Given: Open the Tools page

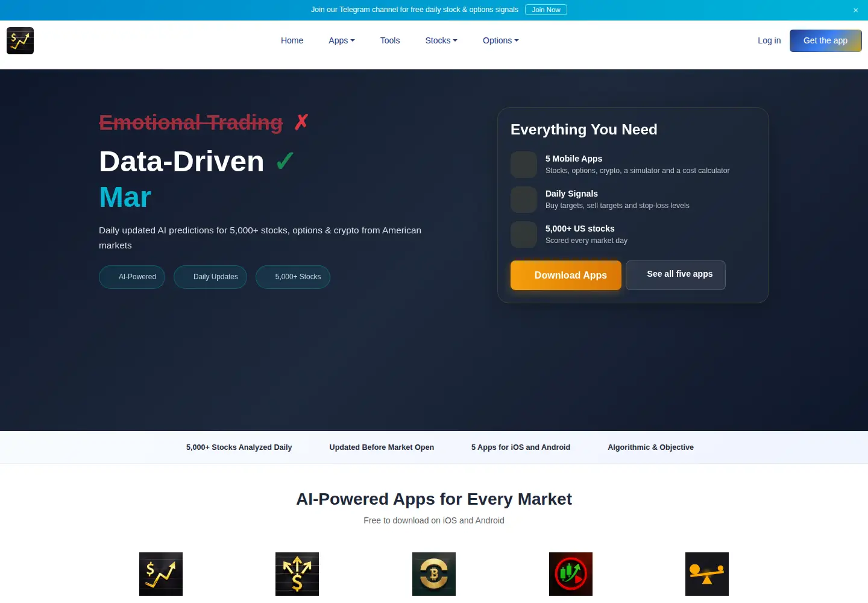Looking at the screenshot, I should tap(390, 40).
